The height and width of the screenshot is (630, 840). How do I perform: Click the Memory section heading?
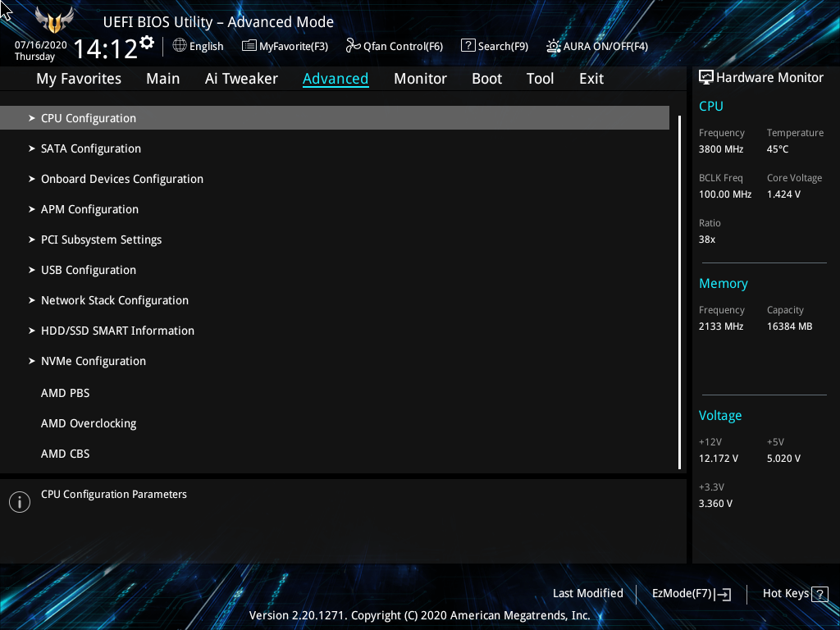coord(724,283)
